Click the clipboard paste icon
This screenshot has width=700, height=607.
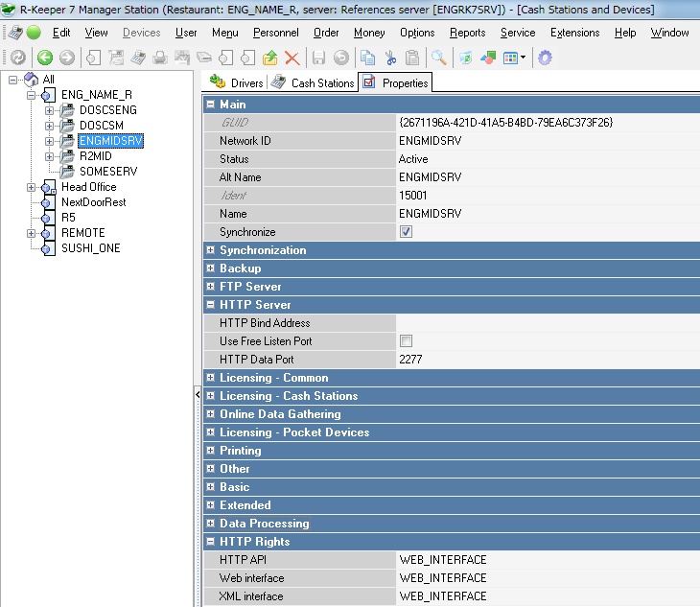pos(412,58)
